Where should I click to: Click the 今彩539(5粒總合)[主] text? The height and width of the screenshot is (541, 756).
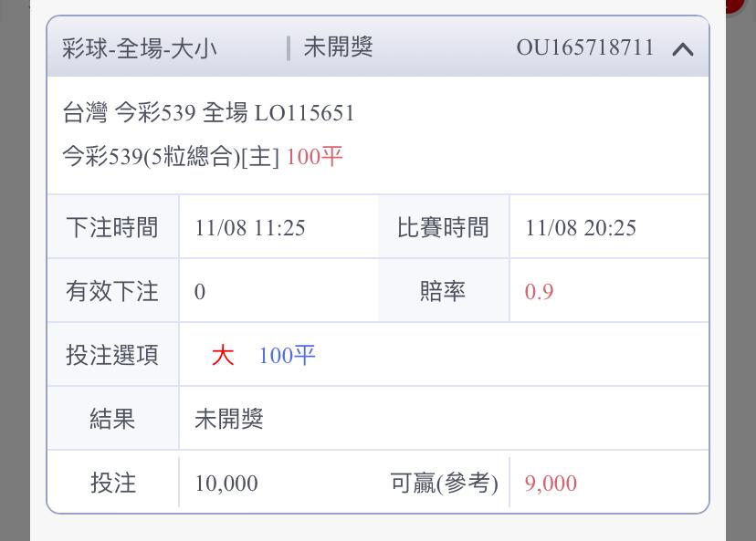click(x=171, y=157)
